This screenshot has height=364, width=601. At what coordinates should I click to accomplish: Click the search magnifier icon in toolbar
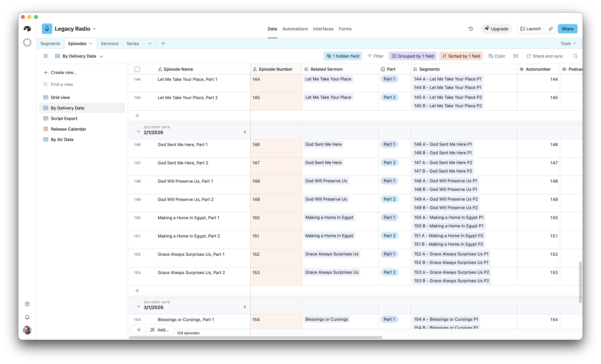[575, 56]
